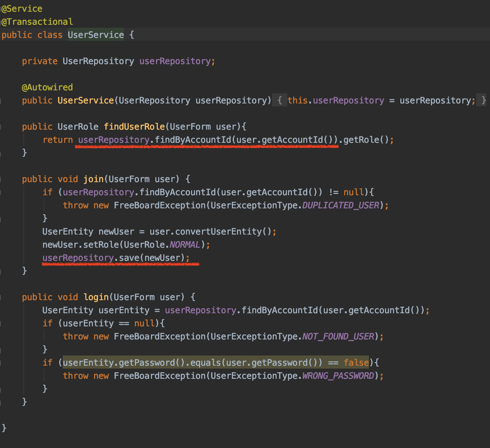The height and width of the screenshot is (448, 490).
Task: Click the save(newUser) call
Action: [152, 258]
